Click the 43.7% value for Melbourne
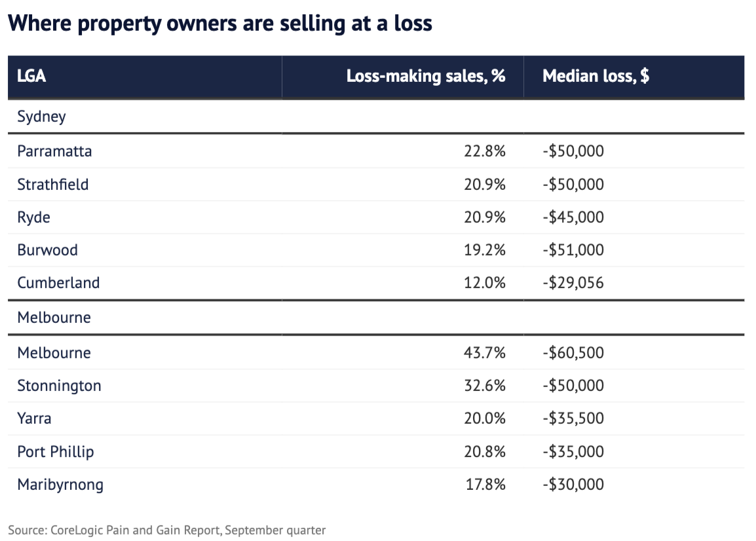The image size is (756, 541). pos(484,353)
